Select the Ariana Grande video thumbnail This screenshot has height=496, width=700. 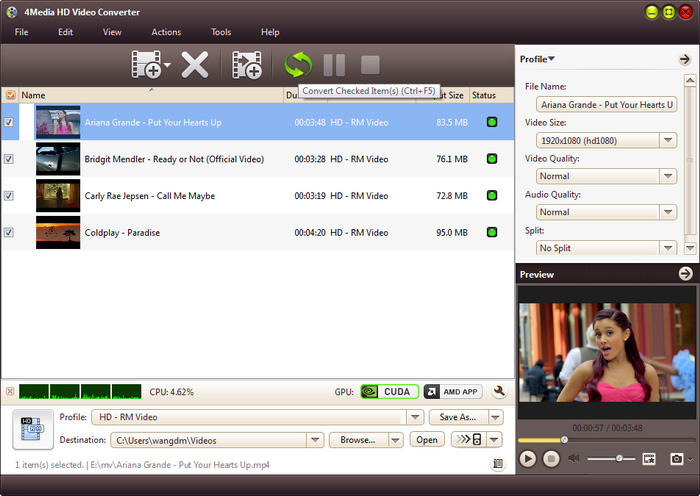(58, 122)
